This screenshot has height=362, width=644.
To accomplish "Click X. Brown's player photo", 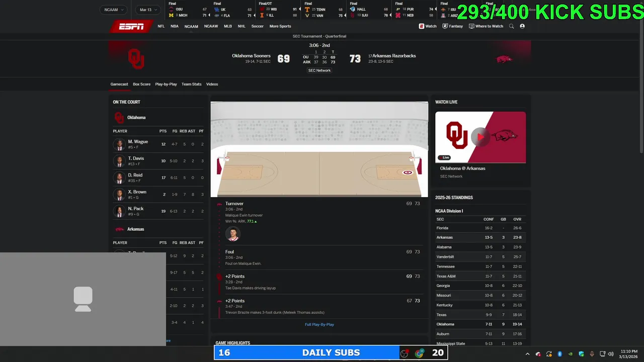I will 119,194.
